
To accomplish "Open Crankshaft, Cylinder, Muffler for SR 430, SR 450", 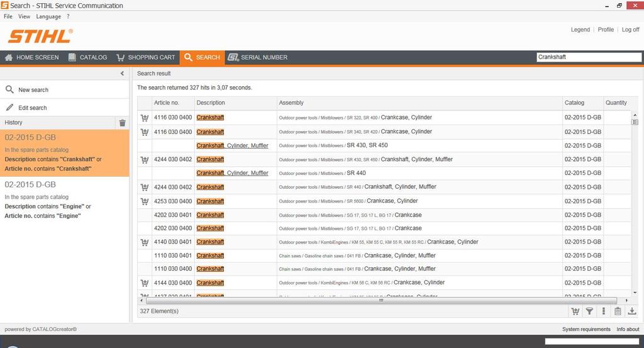I will tap(232, 145).
